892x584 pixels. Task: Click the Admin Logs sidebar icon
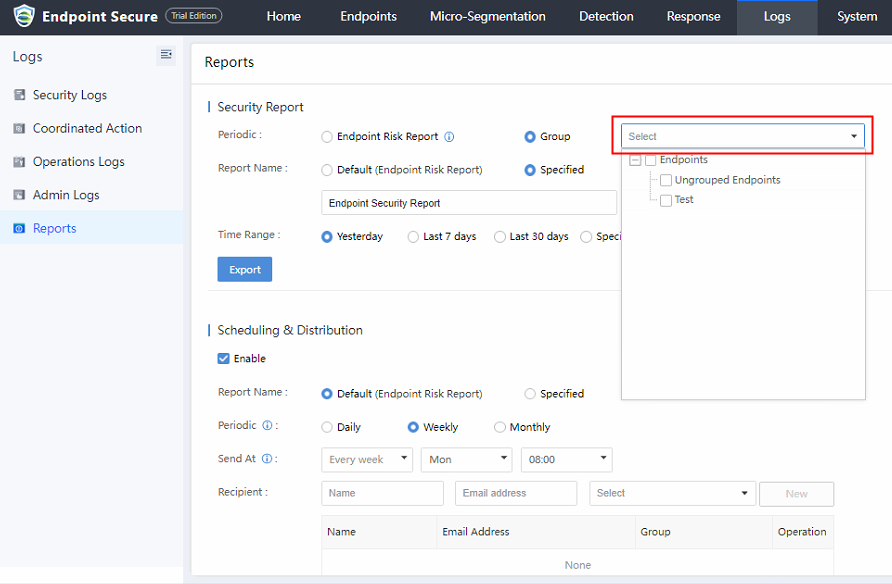point(19,195)
